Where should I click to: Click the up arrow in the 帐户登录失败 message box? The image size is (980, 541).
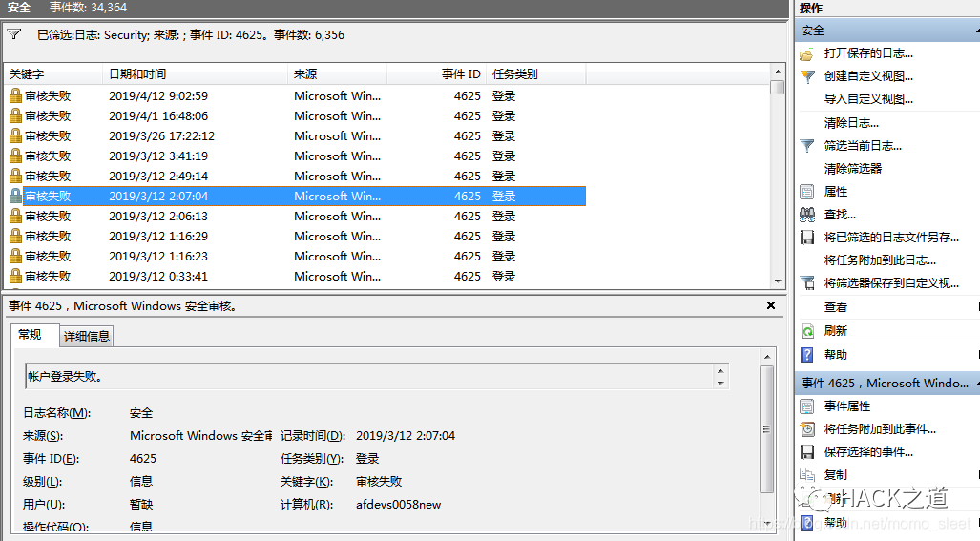pos(720,371)
